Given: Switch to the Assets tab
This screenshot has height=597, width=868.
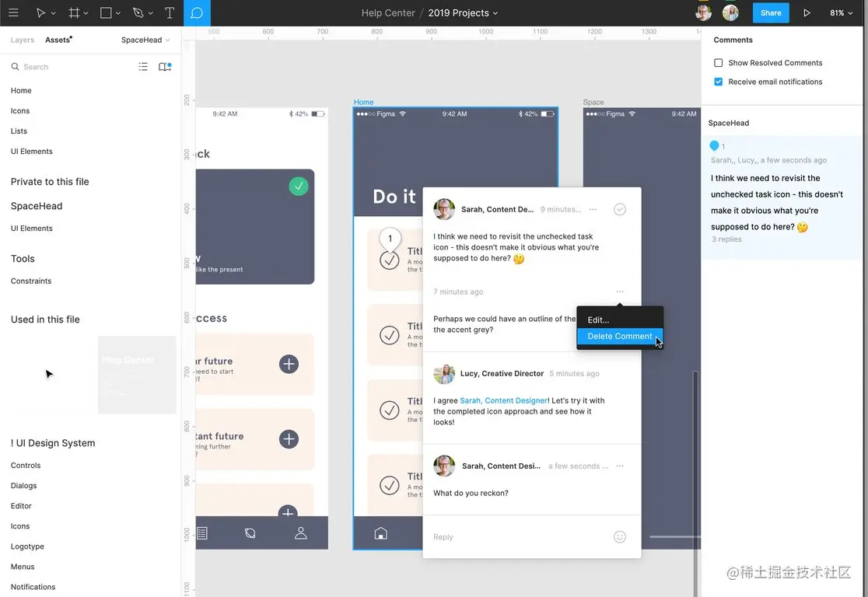Looking at the screenshot, I should (58, 40).
